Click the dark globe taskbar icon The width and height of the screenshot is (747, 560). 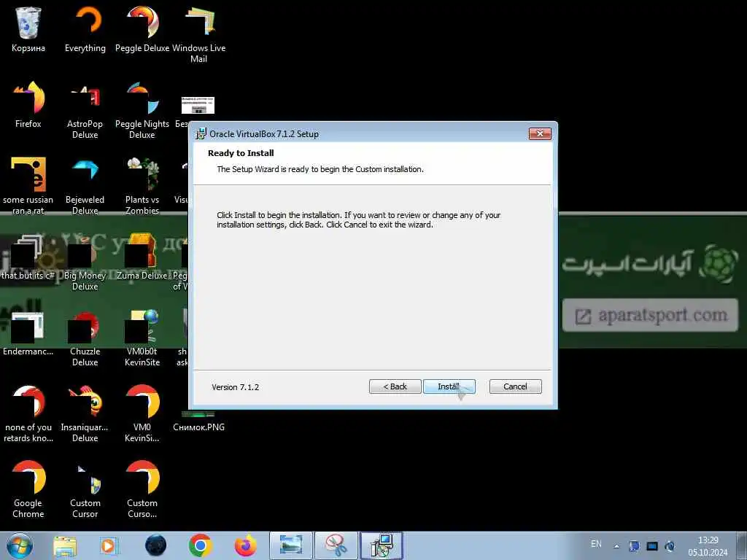[156, 545]
